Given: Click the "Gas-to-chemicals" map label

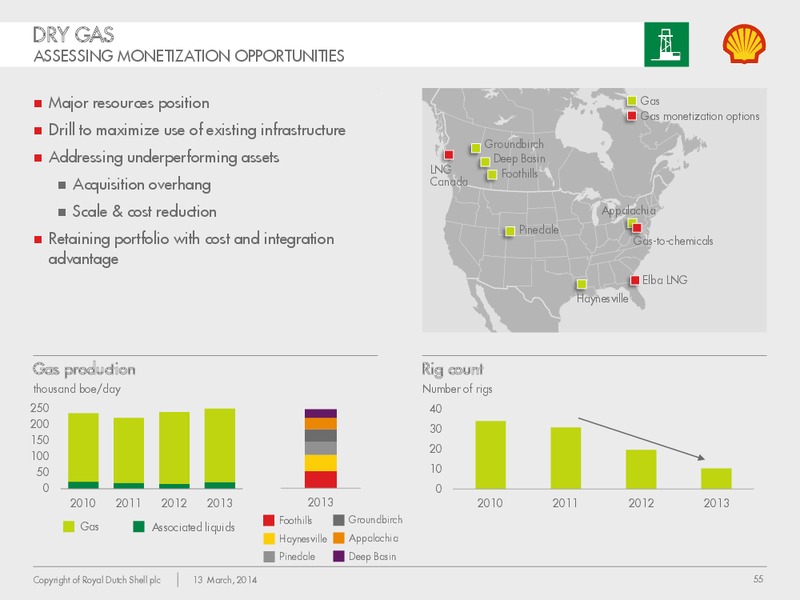Looking at the screenshot, I should point(673,241).
